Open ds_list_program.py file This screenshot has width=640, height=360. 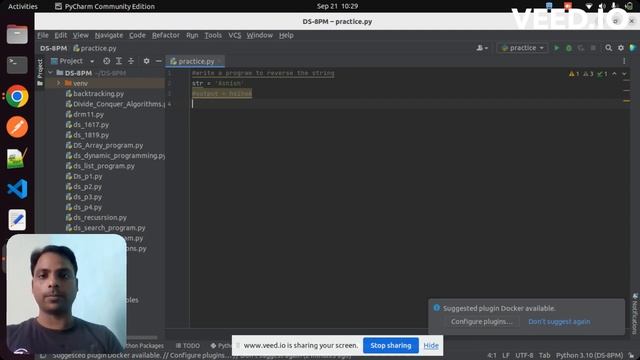pos(100,166)
